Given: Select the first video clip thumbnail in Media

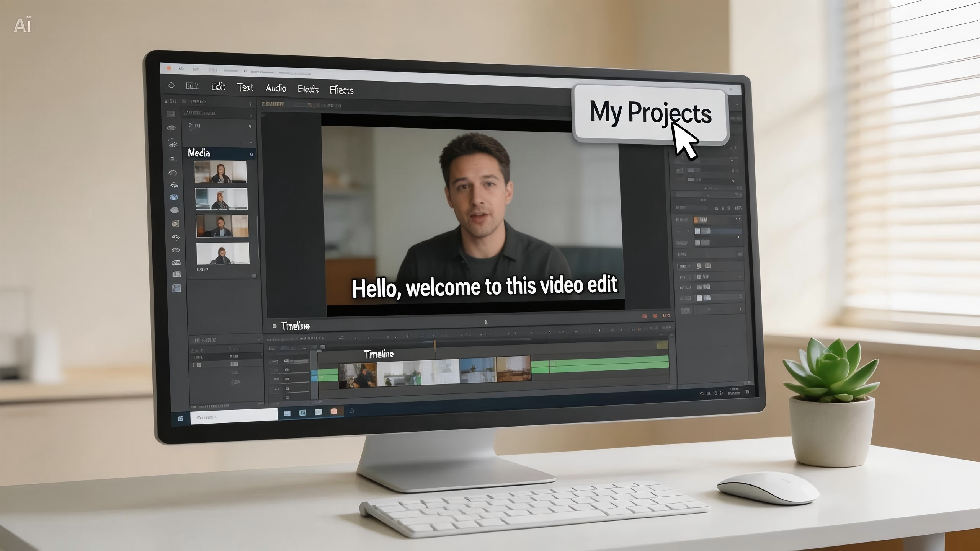Looking at the screenshot, I should (221, 171).
